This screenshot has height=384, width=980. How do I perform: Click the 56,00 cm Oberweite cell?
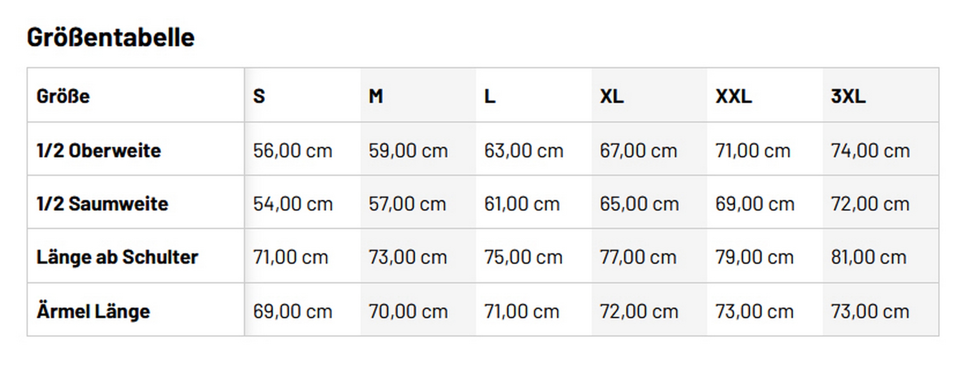tap(293, 150)
